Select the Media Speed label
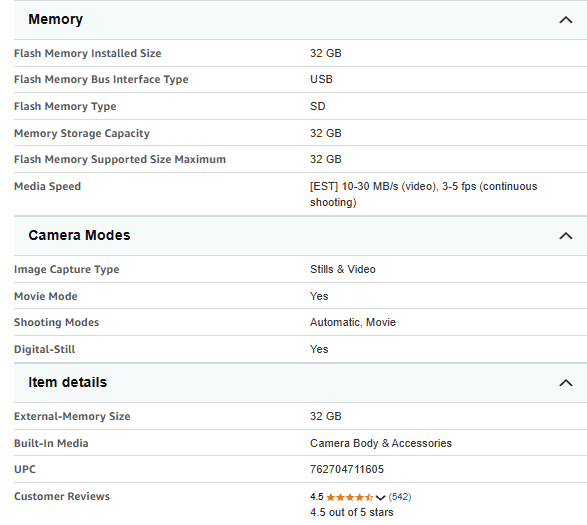This screenshot has width=587, height=525. 48,186
